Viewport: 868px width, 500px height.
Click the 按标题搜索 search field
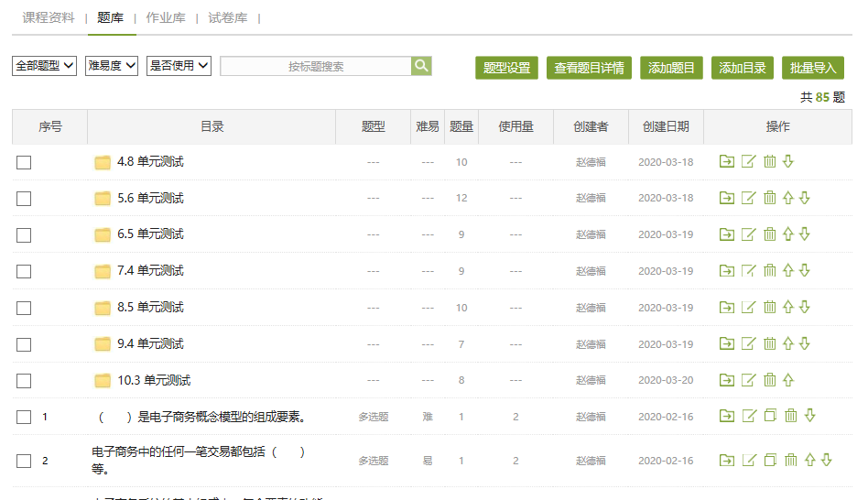(316, 66)
